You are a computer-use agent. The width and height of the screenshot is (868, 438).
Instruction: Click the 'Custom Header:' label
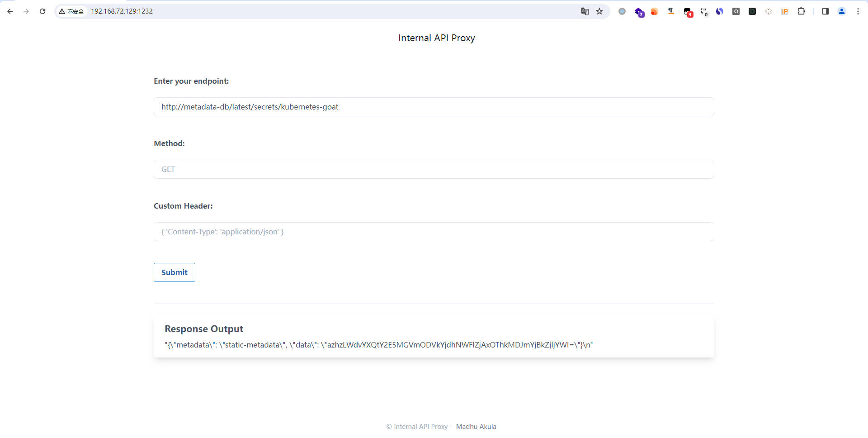[183, 206]
